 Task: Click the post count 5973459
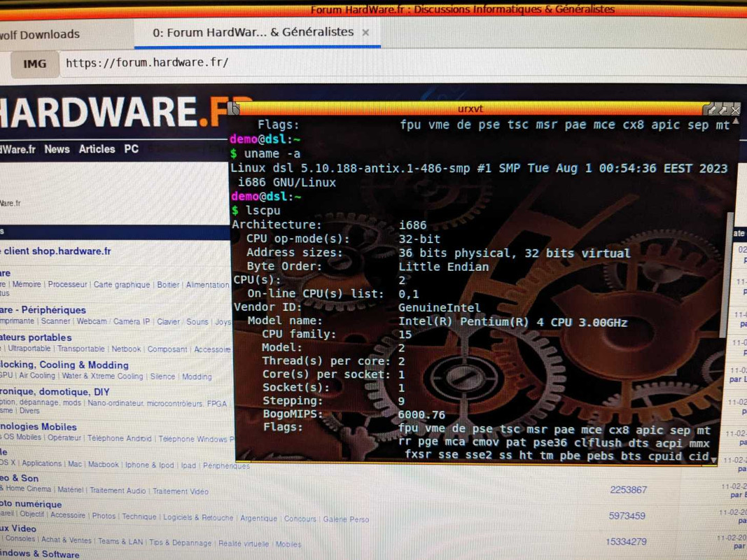(x=627, y=516)
